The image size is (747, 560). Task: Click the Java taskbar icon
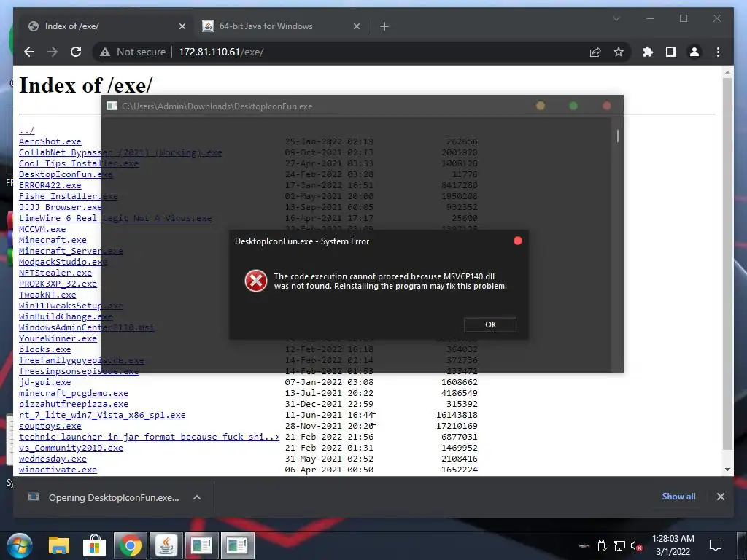(x=166, y=545)
